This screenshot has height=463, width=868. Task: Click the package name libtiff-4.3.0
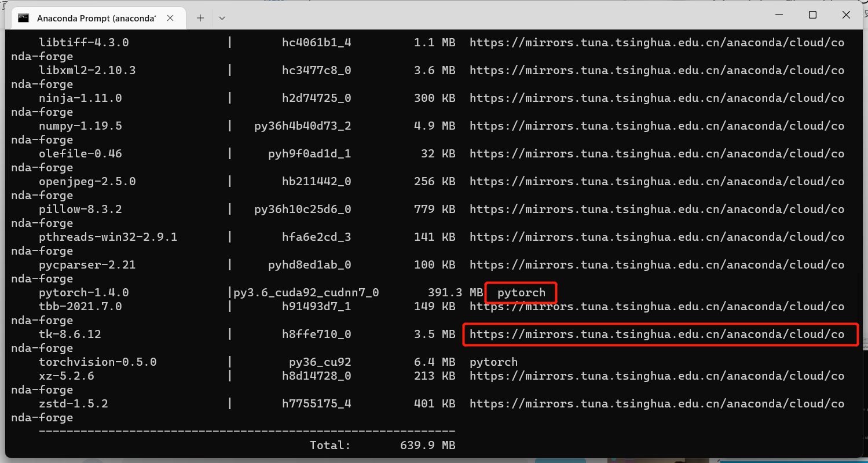point(84,42)
